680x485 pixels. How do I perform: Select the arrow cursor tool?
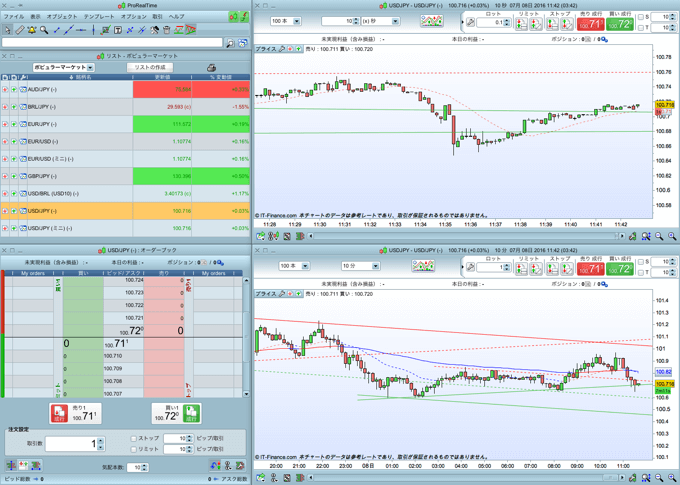pos(7,30)
